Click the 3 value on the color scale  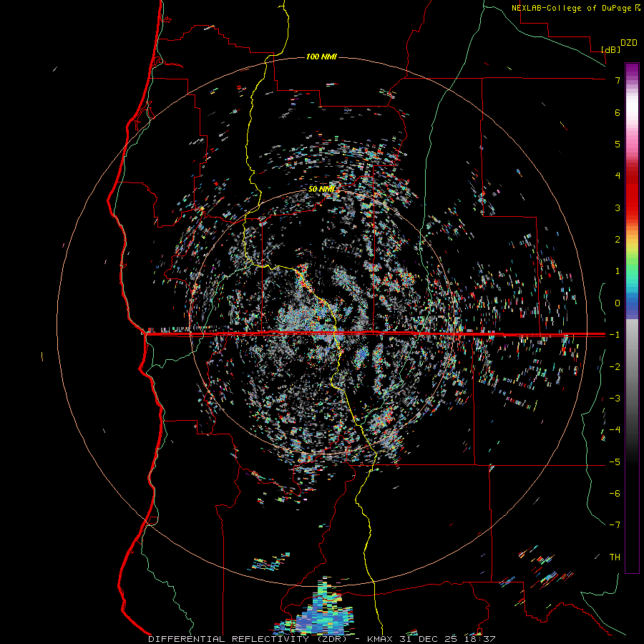[618, 208]
